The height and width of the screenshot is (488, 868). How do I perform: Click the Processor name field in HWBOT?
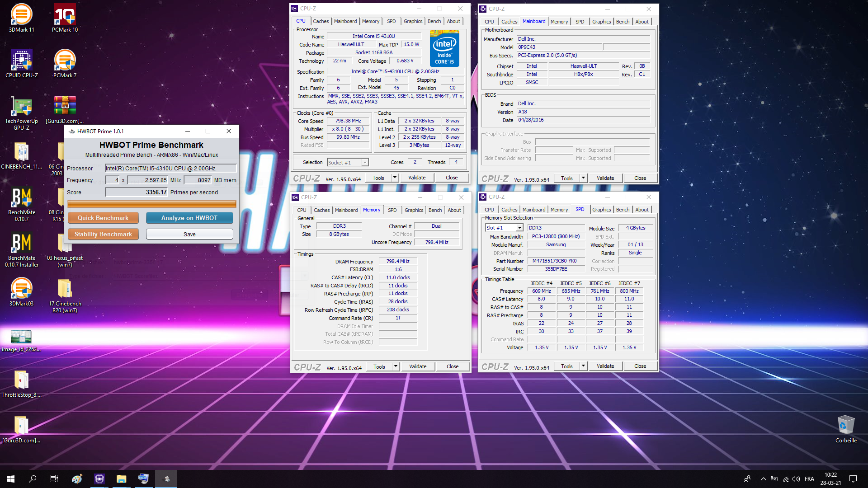[170, 168]
